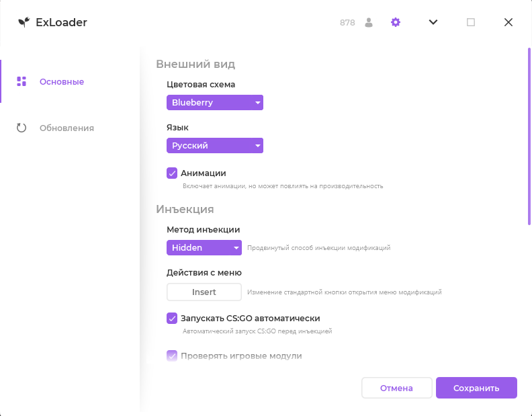Click the chevron-down icon in title bar

(x=433, y=22)
